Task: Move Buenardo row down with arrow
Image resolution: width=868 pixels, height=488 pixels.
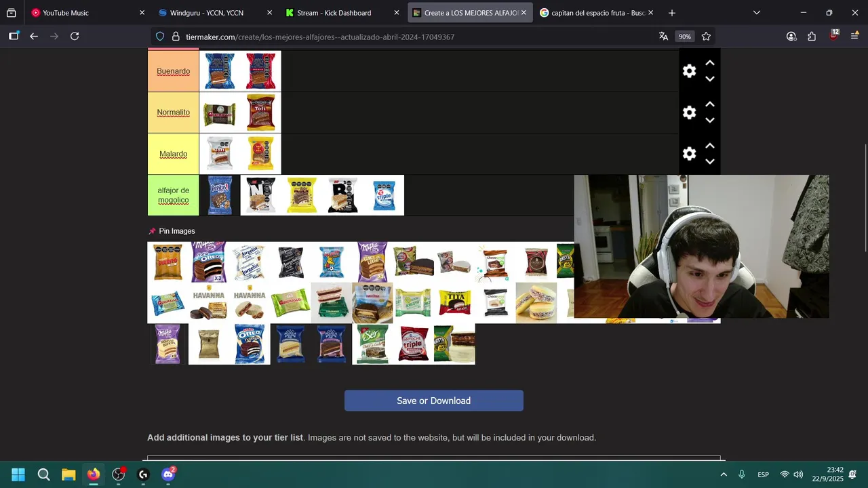Action: [710, 79]
